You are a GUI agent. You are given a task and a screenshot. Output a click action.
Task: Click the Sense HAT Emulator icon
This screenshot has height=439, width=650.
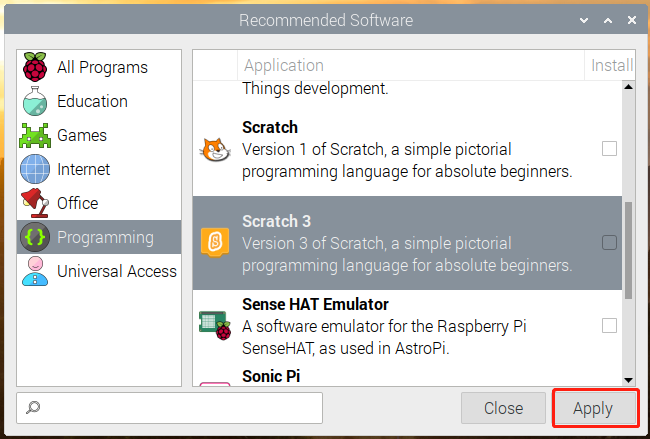point(215,325)
